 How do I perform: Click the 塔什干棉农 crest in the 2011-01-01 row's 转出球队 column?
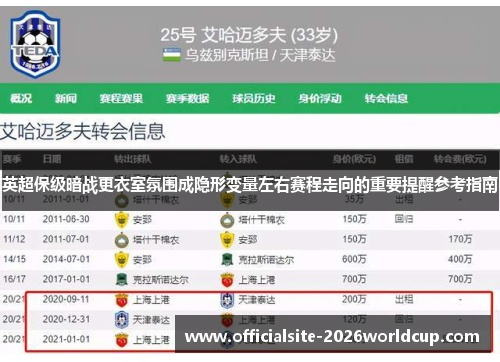[x=122, y=200]
